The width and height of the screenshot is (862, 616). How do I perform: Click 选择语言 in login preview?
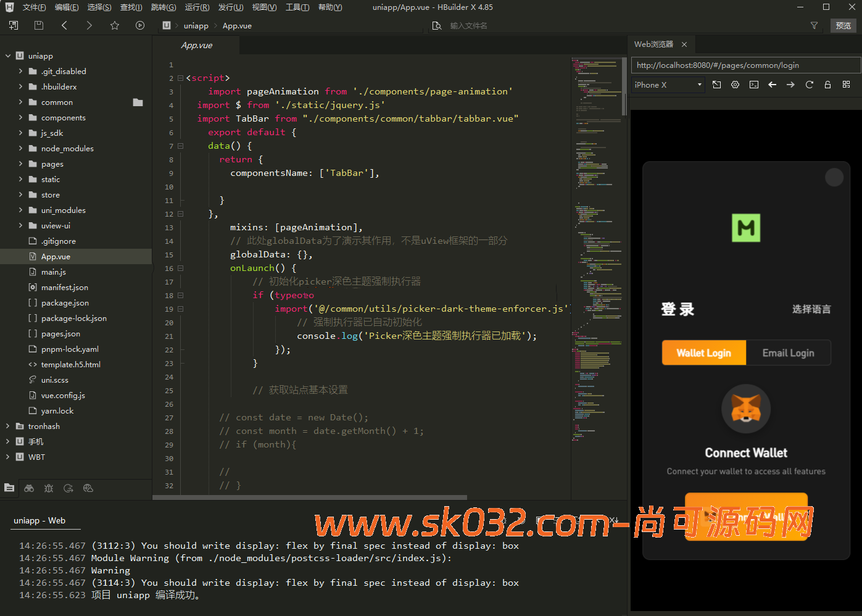tap(811, 309)
